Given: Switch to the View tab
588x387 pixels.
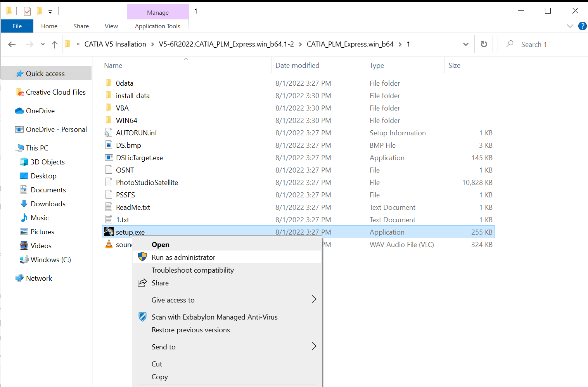Looking at the screenshot, I should tap(111, 26).
